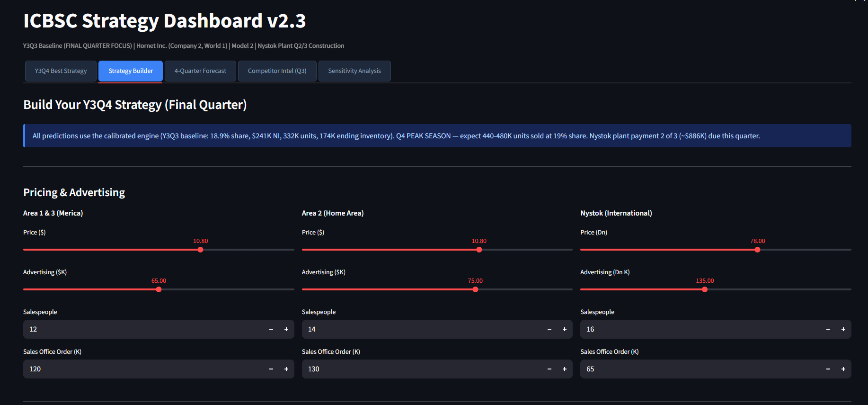The width and height of the screenshot is (868, 405).
Task: Click Nystok Advertising (Dn K) slider handle
Action: pos(705,289)
